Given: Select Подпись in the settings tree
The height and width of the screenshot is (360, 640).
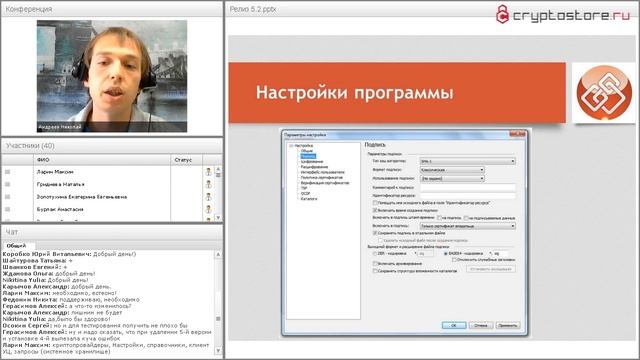Looking at the screenshot, I should (x=308, y=156).
